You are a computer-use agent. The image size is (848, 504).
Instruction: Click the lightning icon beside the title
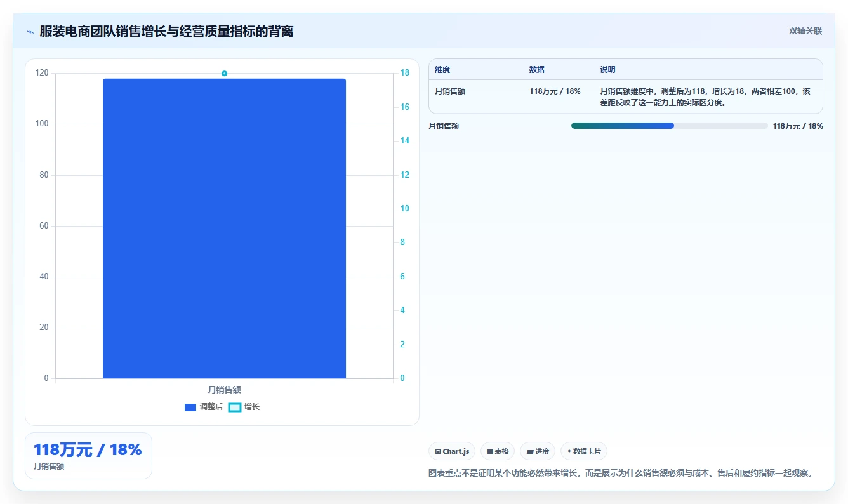pyautogui.click(x=30, y=32)
